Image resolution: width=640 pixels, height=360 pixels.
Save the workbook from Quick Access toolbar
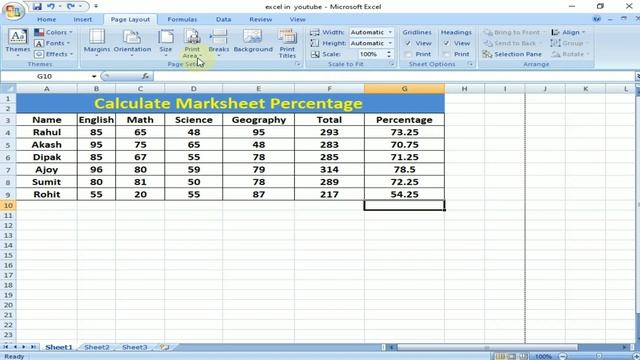click(x=37, y=6)
